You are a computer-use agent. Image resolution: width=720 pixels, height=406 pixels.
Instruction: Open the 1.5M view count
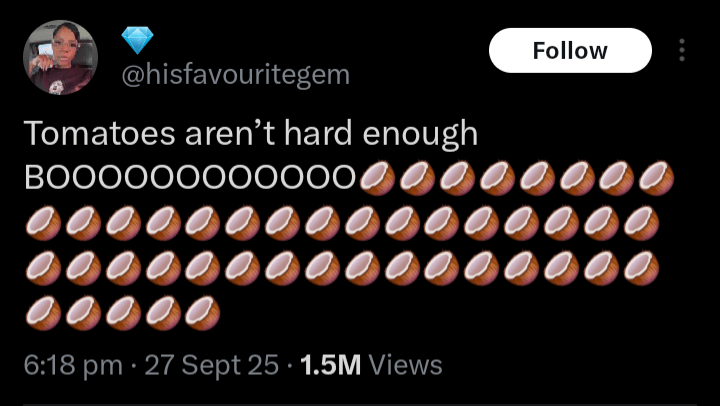click(331, 366)
